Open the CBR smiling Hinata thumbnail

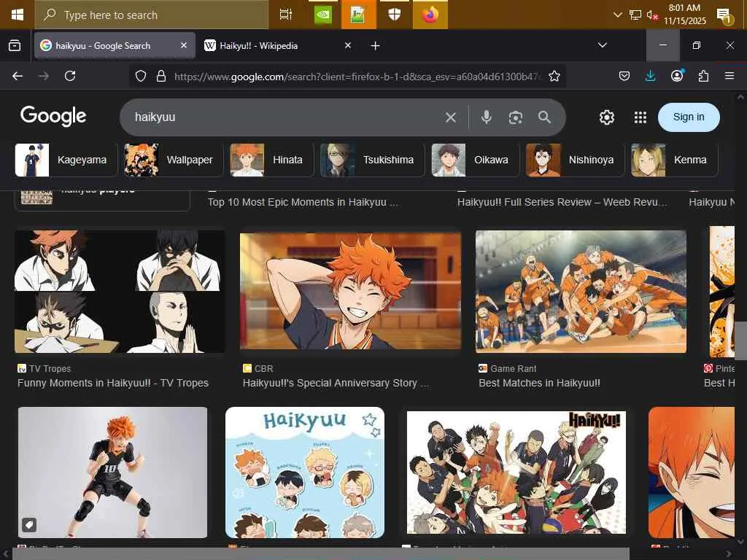[351, 291]
